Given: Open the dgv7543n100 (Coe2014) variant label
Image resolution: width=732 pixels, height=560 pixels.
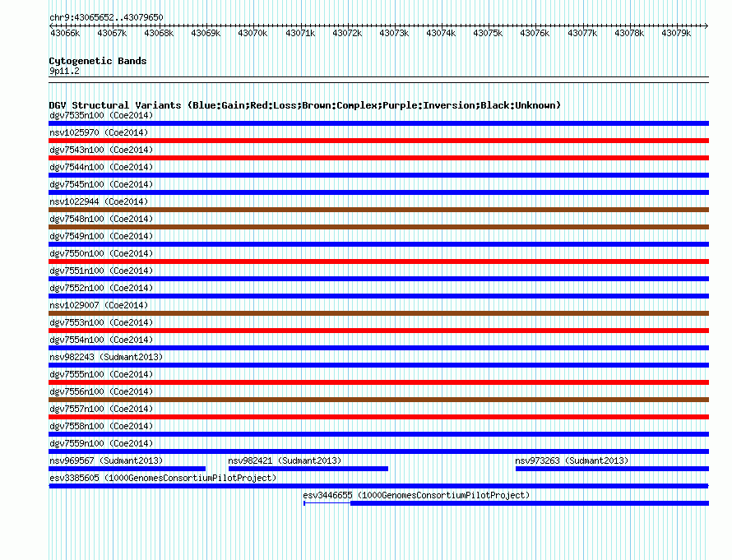Looking at the screenshot, I should coord(101,150).
